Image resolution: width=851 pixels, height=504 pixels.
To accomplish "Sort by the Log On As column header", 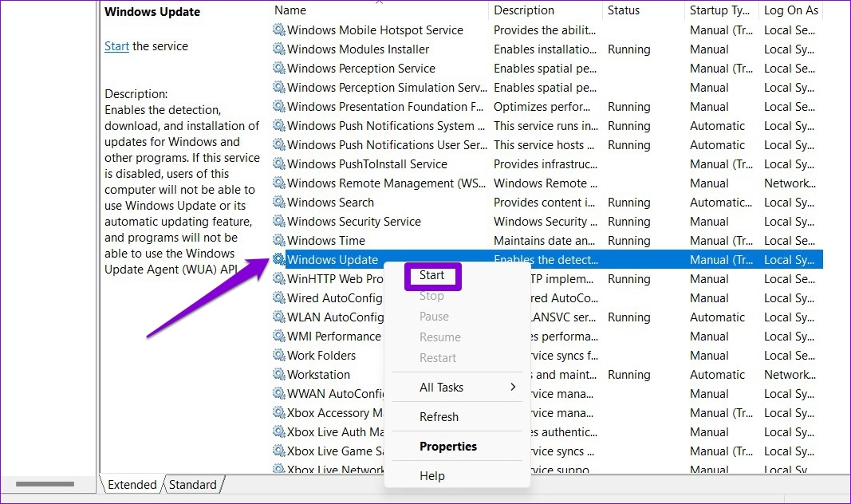I will [791, 10].
